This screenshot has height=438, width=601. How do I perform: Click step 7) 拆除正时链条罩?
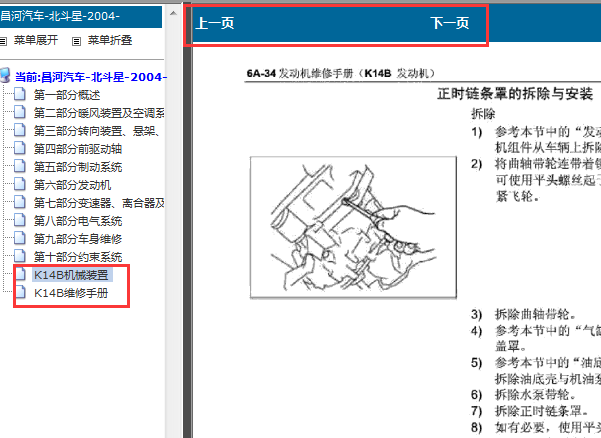530,411
